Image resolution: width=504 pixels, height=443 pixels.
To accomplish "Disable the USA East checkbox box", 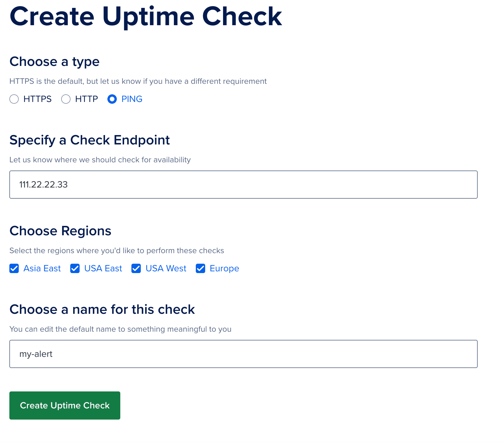I will (x=75, y=268).
